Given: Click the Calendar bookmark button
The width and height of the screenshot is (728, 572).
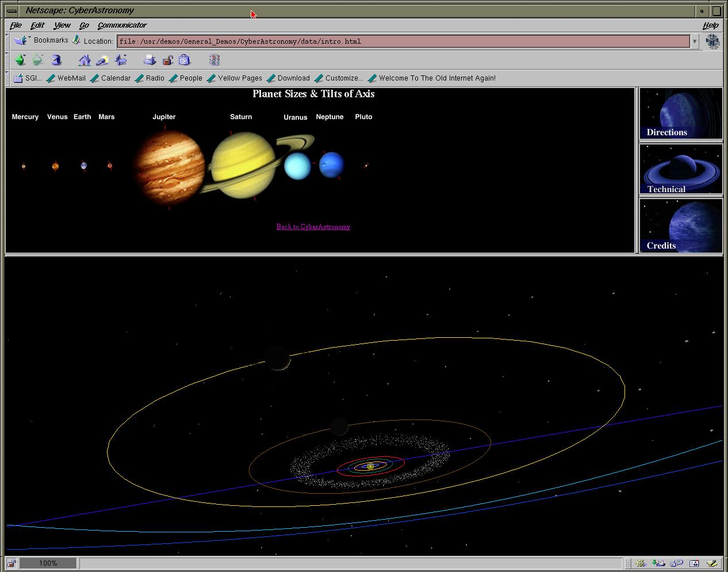Looking at the screenshot, I should pyautogui.click(x=110, y=78).
